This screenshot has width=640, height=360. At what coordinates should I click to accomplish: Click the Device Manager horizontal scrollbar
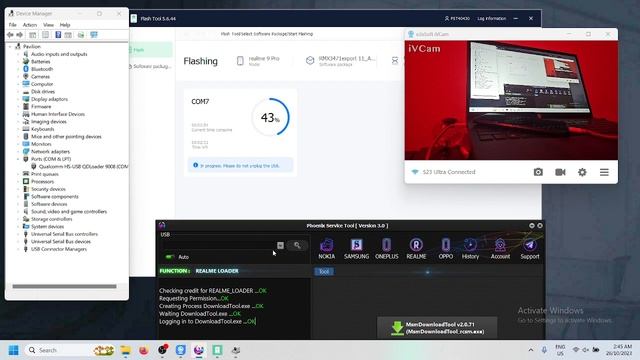pos(64,286)
